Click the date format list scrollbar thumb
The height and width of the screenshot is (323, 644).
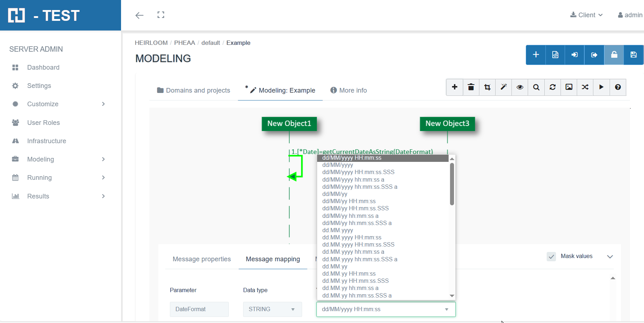click(x=452, y=184)
